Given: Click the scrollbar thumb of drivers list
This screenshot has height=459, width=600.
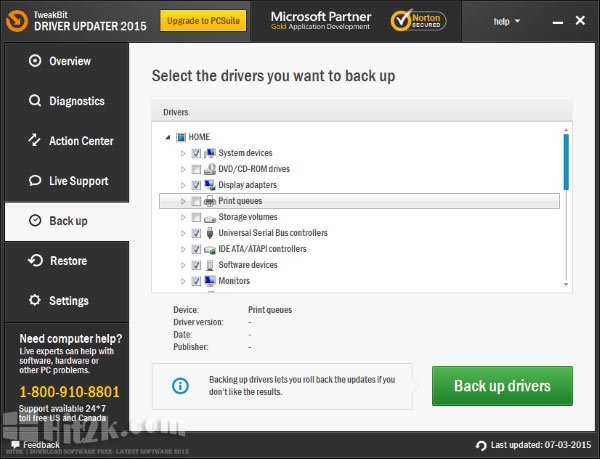Looking at the screenshot, I should 566,162.
